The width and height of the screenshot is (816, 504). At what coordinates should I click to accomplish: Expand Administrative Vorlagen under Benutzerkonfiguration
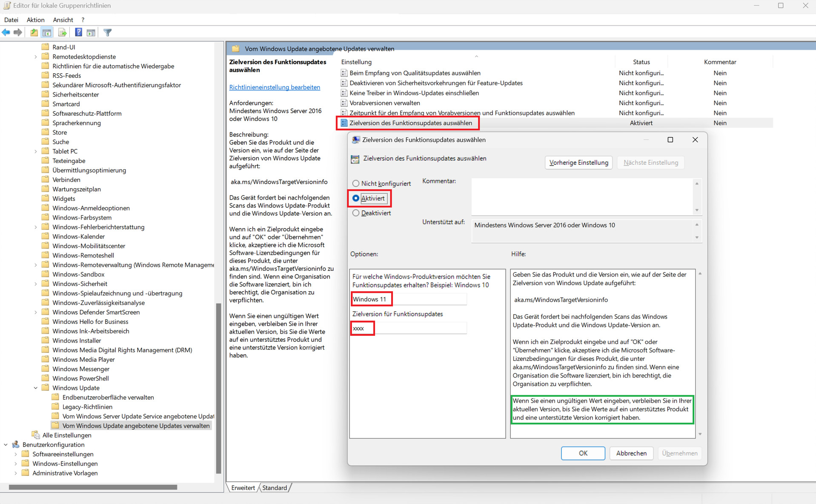click(16, 473)
